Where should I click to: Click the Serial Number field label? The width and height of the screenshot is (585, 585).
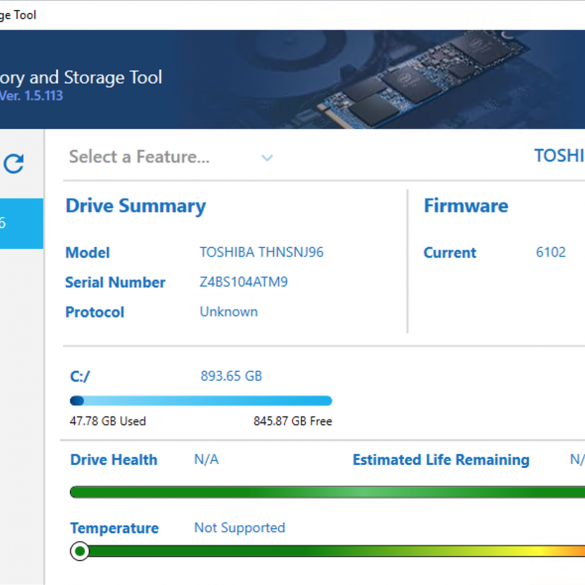[115, 282]
